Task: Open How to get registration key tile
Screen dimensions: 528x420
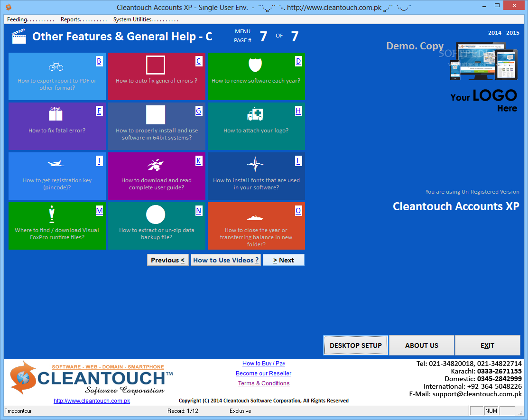Action: (x=57, y=176)
